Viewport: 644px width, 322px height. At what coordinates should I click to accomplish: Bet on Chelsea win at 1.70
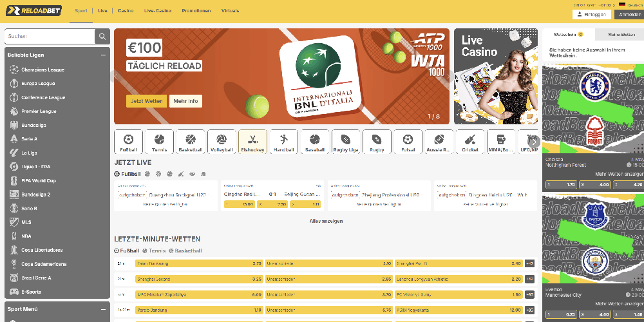(562, 185)
